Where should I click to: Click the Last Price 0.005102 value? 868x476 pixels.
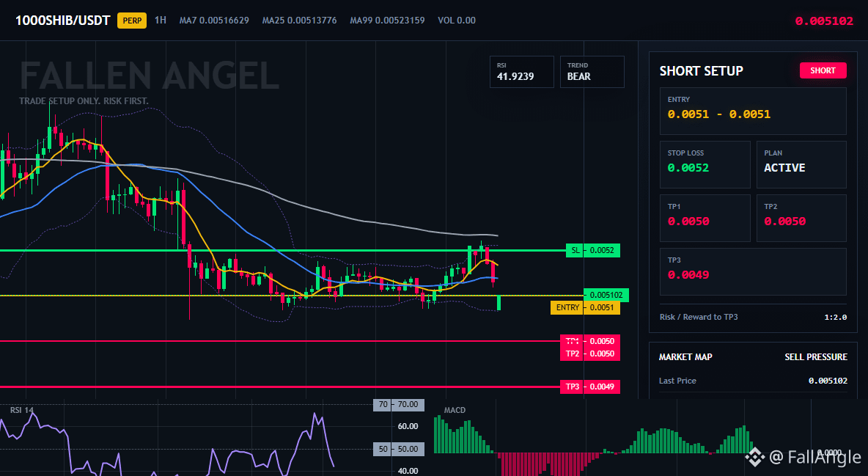[828, 381]
